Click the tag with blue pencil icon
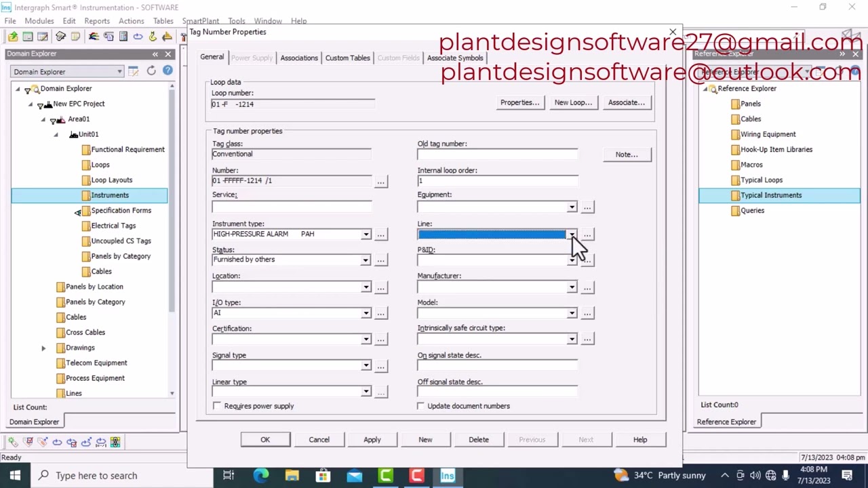The image size is (868, 488). (x=42, y=443)
